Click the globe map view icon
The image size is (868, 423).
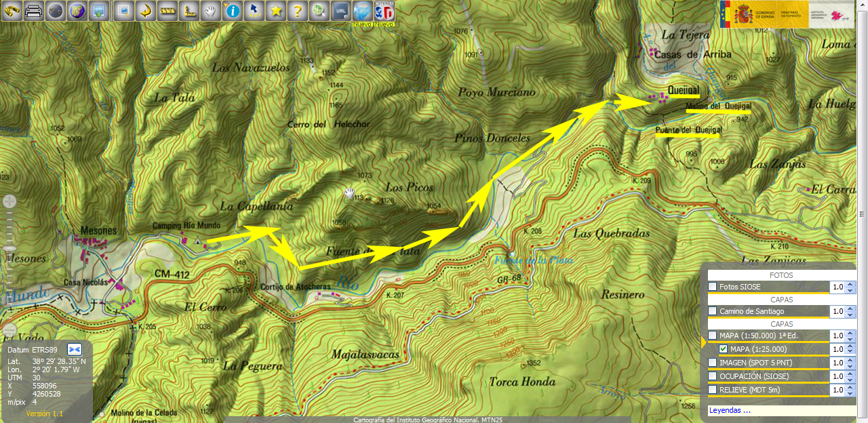click(x=77, y=11)
